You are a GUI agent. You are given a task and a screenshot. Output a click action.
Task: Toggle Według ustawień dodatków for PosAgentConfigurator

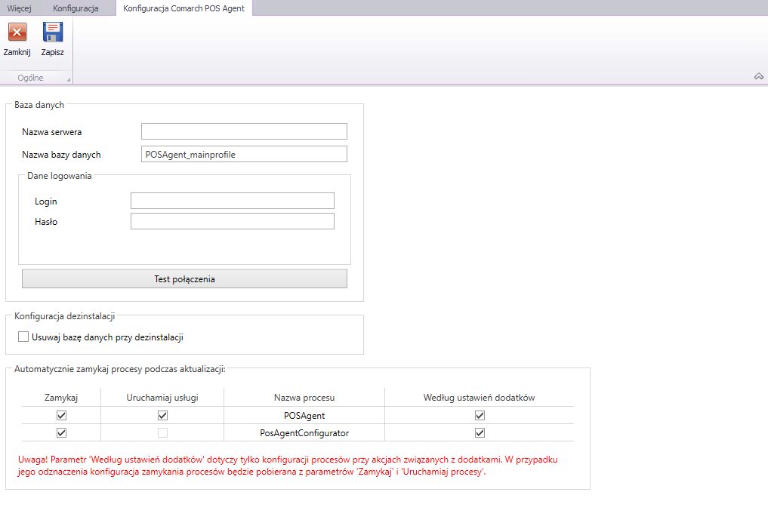coord(480,433)
